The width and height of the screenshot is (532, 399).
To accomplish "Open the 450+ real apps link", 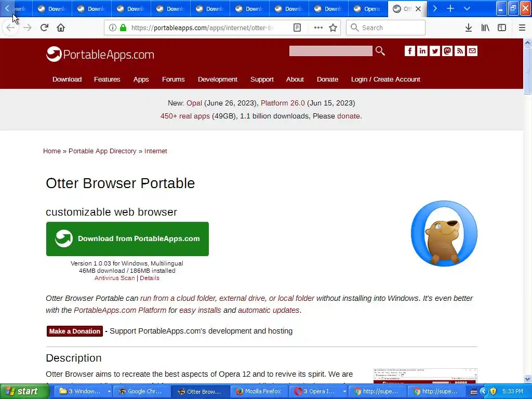I will (x=185, y=116).
